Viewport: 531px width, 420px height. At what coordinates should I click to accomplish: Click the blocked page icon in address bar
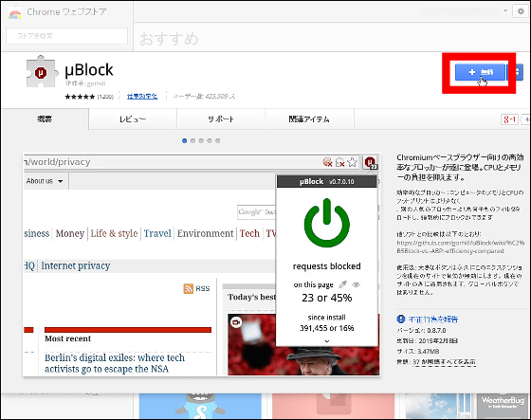[327, 162]
